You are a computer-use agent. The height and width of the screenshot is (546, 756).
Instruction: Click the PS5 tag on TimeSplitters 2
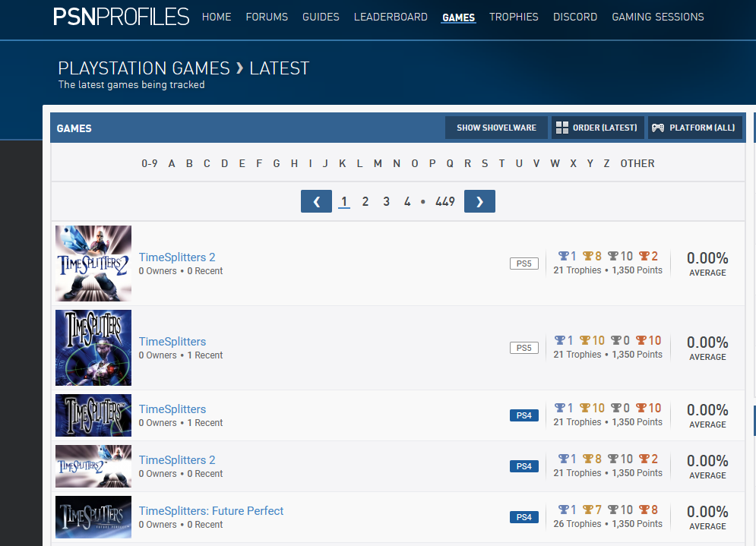pyautogui.click(x=524, y=264)
